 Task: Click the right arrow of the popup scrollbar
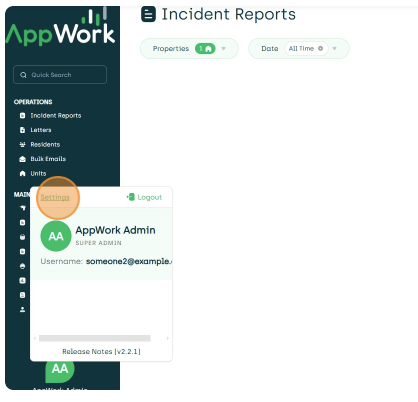click(x=168, y=338)
